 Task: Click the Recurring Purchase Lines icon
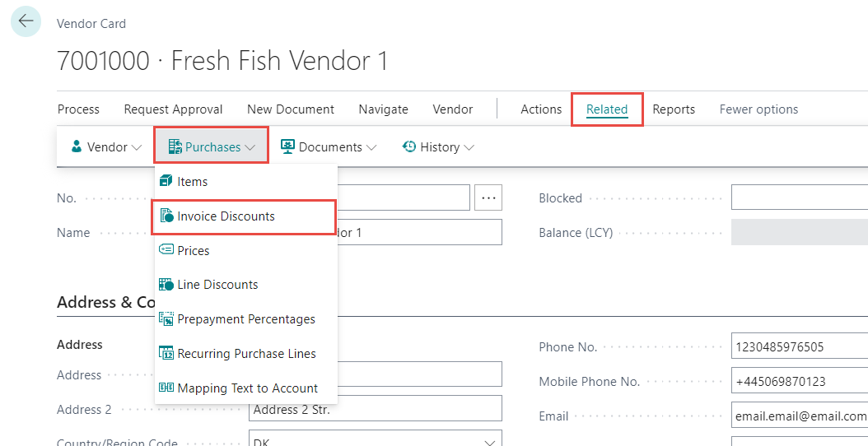[166, 354]
